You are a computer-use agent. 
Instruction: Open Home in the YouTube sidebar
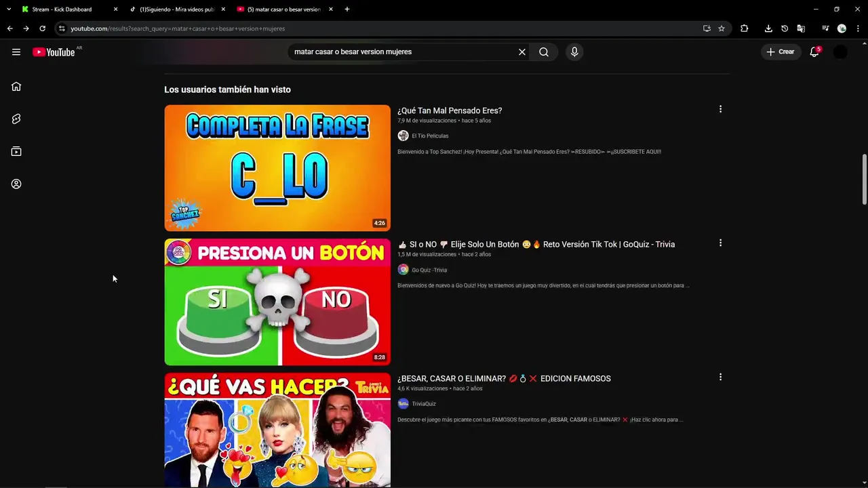point(16,87)
